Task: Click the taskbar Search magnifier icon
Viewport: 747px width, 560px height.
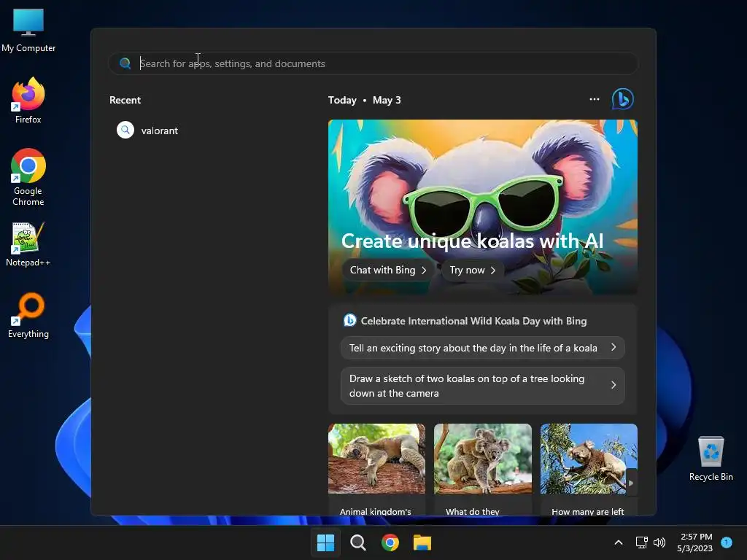Action: (357, 542)
